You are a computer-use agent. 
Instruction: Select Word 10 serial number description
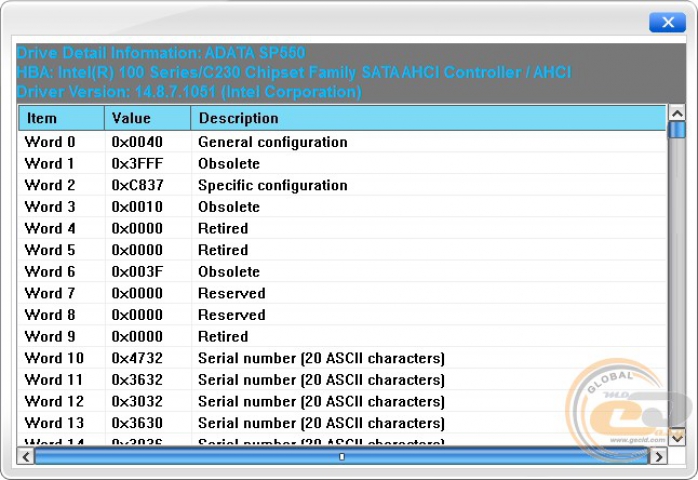point(321,358)
